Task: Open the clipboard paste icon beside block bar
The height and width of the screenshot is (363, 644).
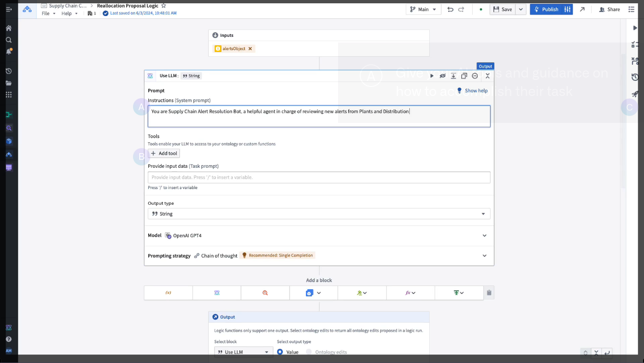Action: (x=489, y=293)
